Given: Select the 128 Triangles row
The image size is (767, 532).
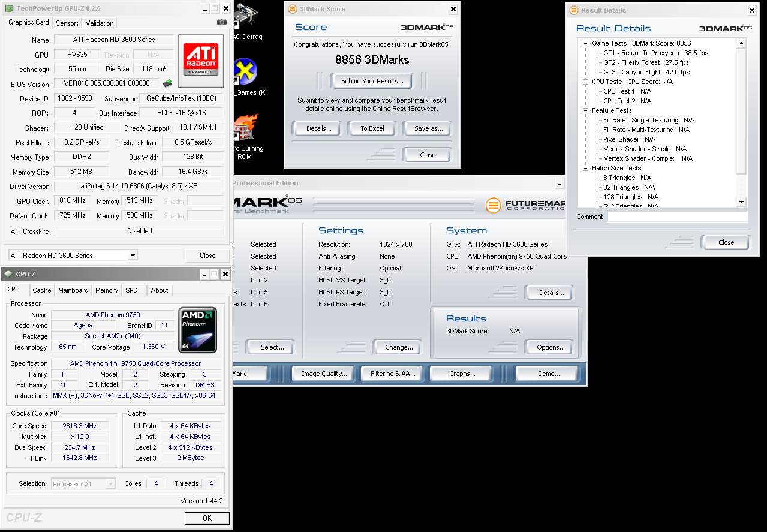Looking at the screenshot, I should click(x=631, y=197).
